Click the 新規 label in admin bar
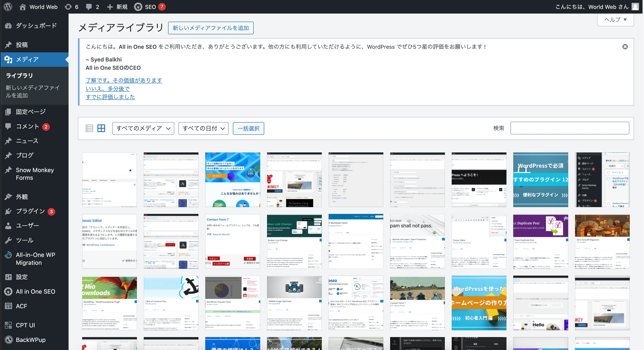Screen dimensions: 644x350 (x=122, y=7)
